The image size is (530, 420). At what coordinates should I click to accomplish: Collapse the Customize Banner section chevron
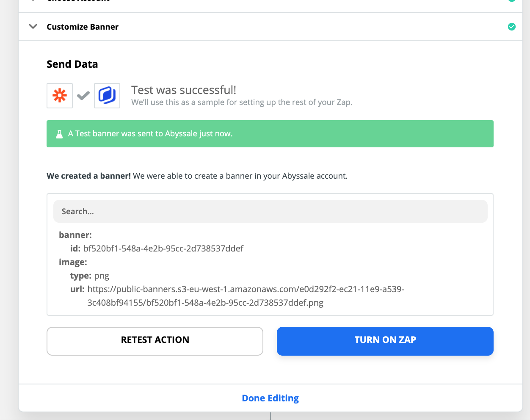coord(33,27)
